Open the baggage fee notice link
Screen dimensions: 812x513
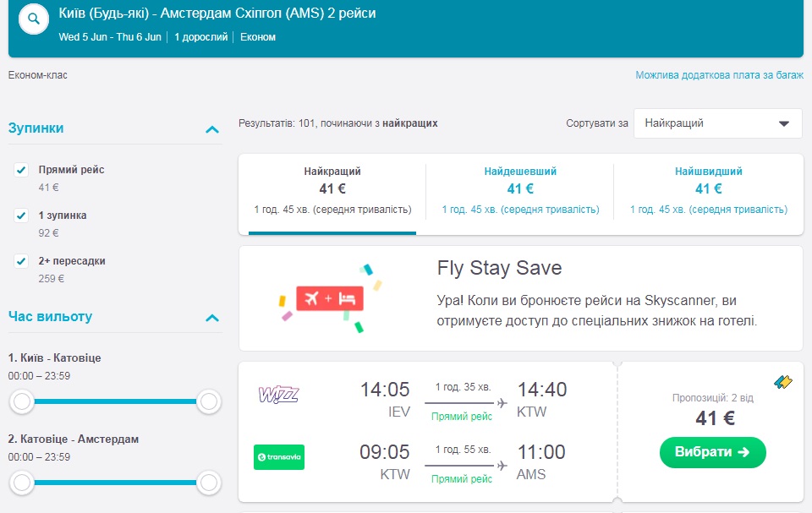coord(719,75)
